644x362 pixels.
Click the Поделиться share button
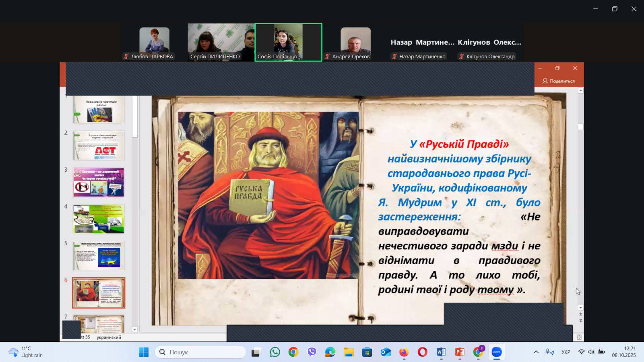coord(558,81)
